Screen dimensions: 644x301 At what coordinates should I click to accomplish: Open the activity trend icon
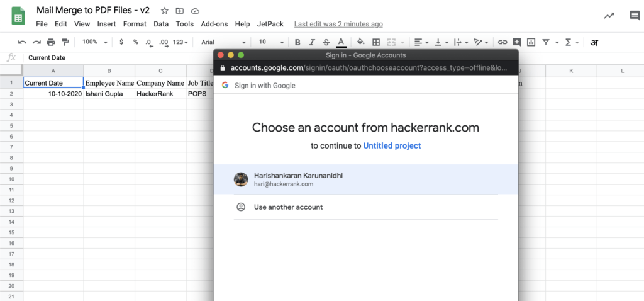pyautogui.click(x=609, y=16)
